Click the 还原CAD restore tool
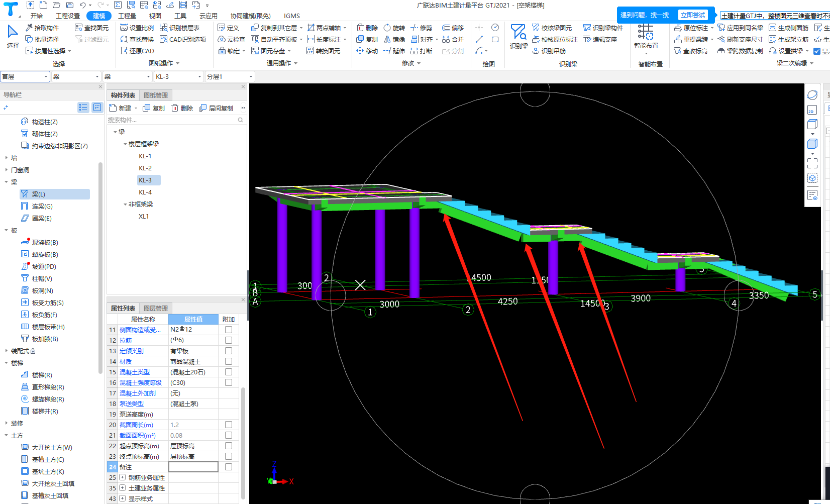Image resolution: width=830 pixels, height=504 pixels. 137,51
